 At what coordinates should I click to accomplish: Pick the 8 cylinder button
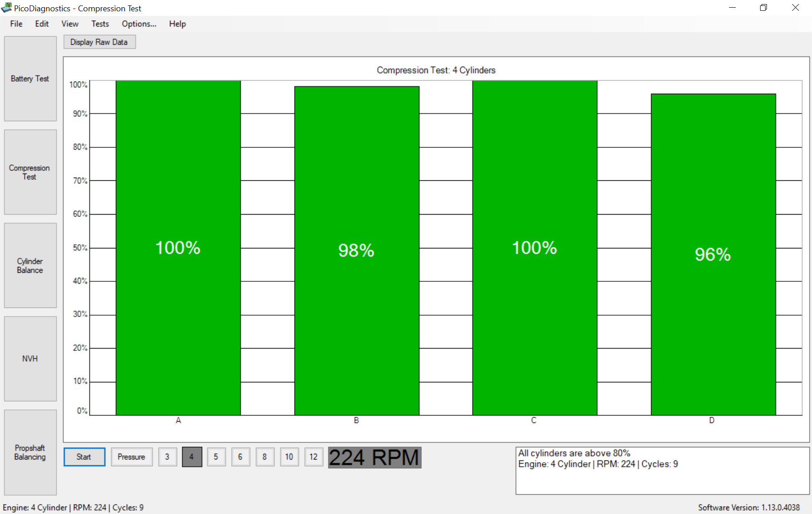coord(265,457)
